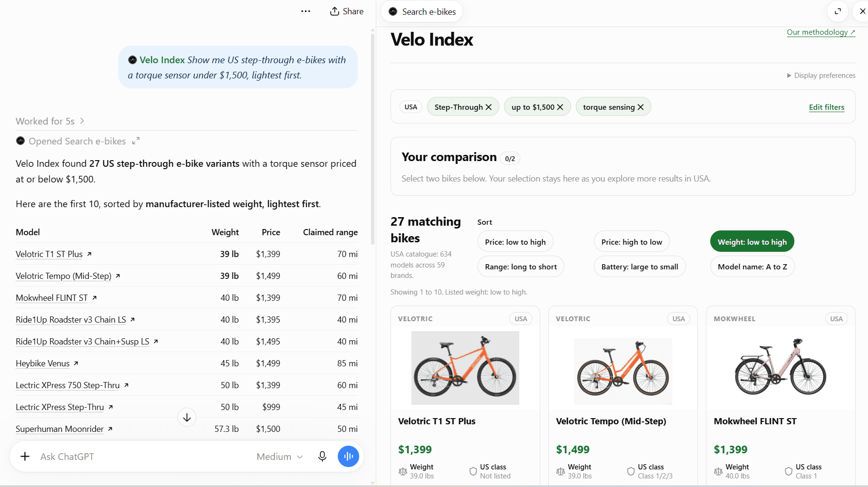Screen dimensions: 868x487
Task: Remove the torque sensing filter chip
Action: 640,107
